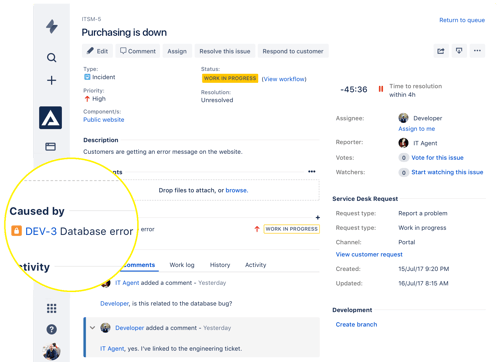Click the Report a problem request type
Viewport: 500px width, 362px height.
coord(423,213)
